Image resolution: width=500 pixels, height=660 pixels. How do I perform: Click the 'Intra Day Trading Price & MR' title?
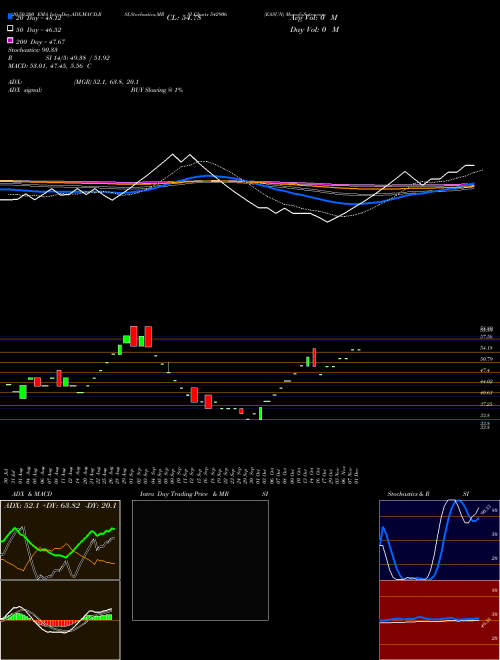point(184,494)
